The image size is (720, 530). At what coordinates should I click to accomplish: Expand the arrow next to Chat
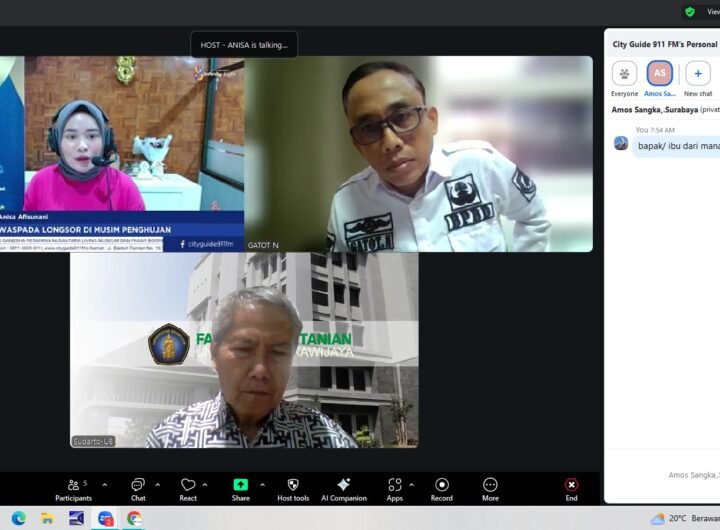pos(157,485)
